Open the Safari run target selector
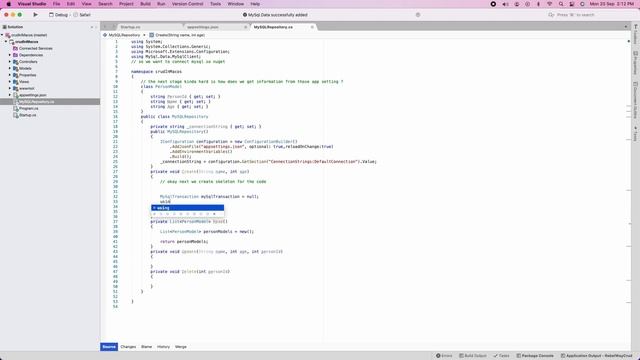This screenshot has height=360, width=640. coord(82,15)
